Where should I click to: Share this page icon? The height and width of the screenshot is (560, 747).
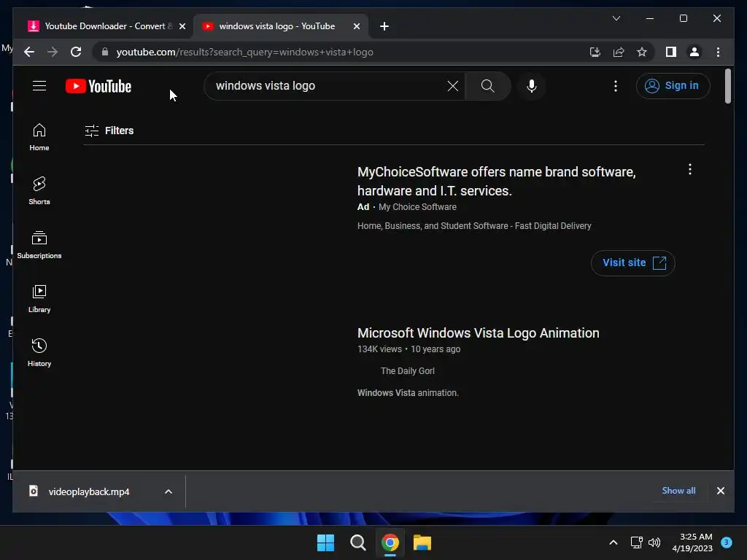(x=619, y=52)
